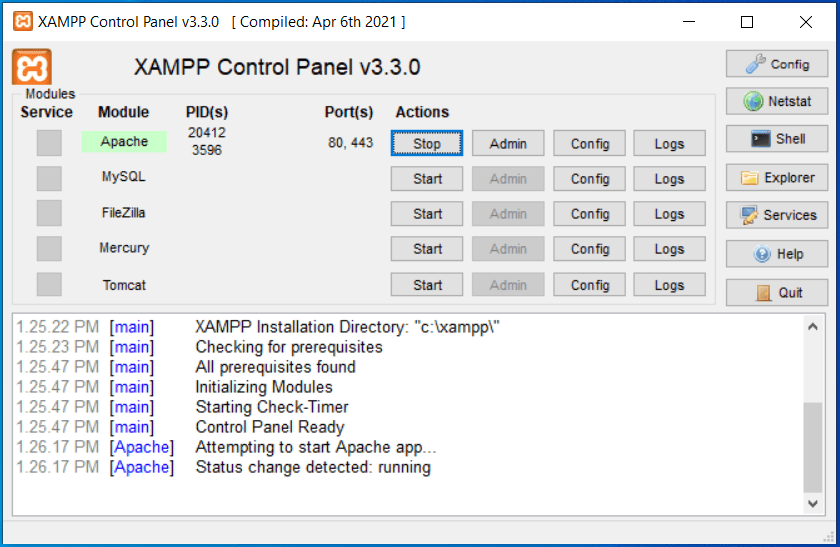Click the log line 'Initializing Modules'
Viewport: 840px width, 547px height.
click(x=264, y=387)
